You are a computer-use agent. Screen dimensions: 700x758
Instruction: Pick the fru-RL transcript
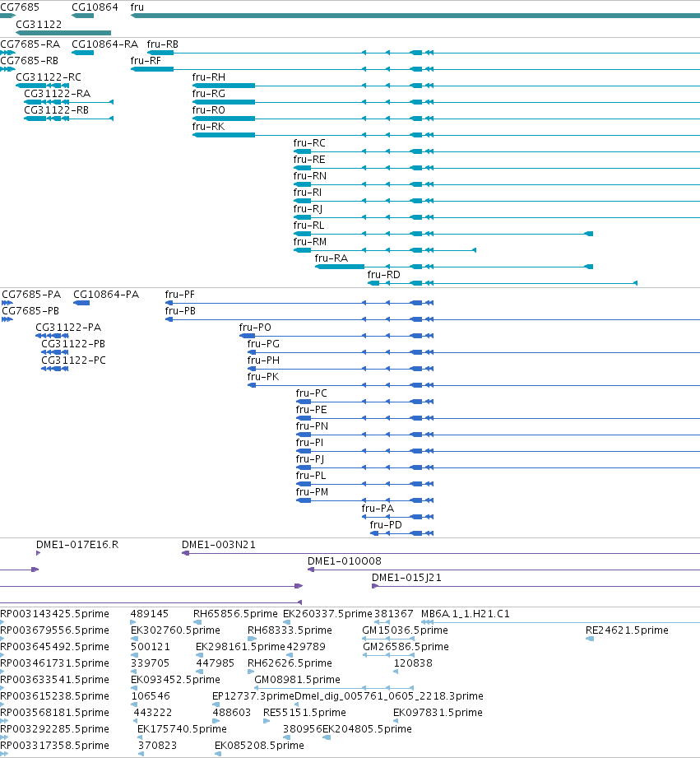[x=308, y=225]
